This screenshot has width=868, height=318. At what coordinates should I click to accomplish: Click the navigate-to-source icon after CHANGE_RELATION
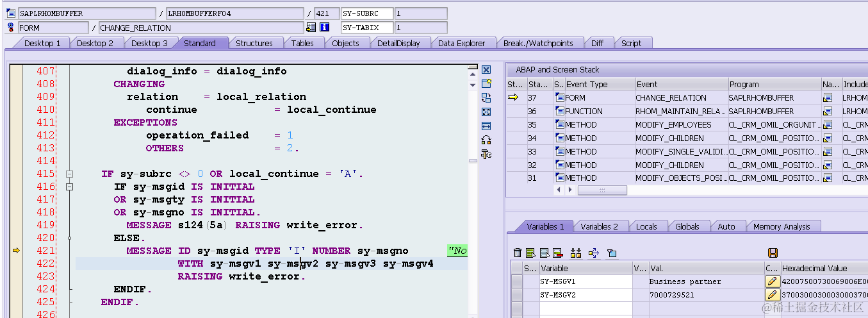tap(311, 28)
